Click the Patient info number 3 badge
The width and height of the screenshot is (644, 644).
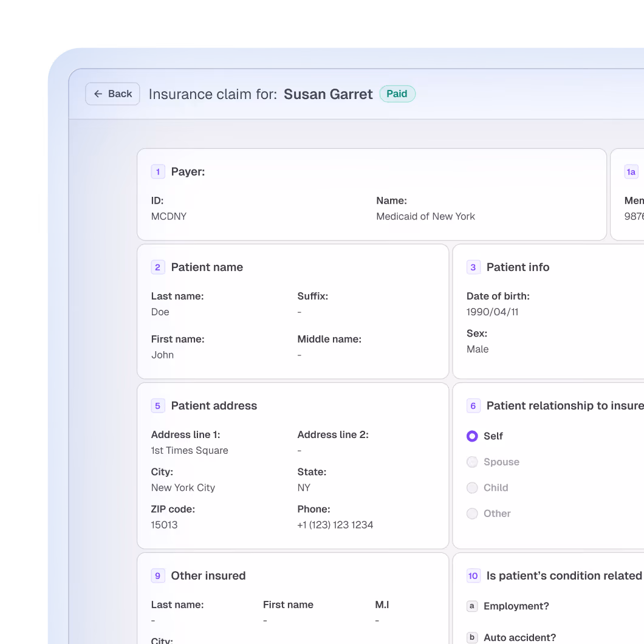pyautogui.click(x=473, y=267)
